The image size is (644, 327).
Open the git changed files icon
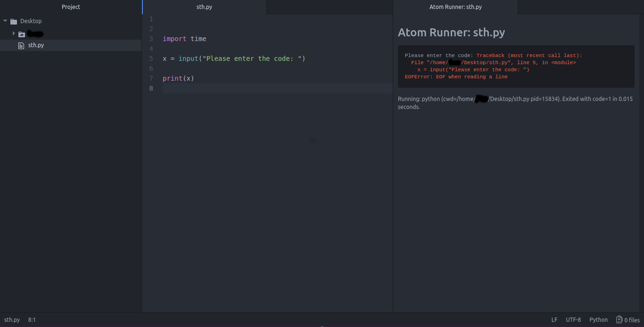[619, 319]
